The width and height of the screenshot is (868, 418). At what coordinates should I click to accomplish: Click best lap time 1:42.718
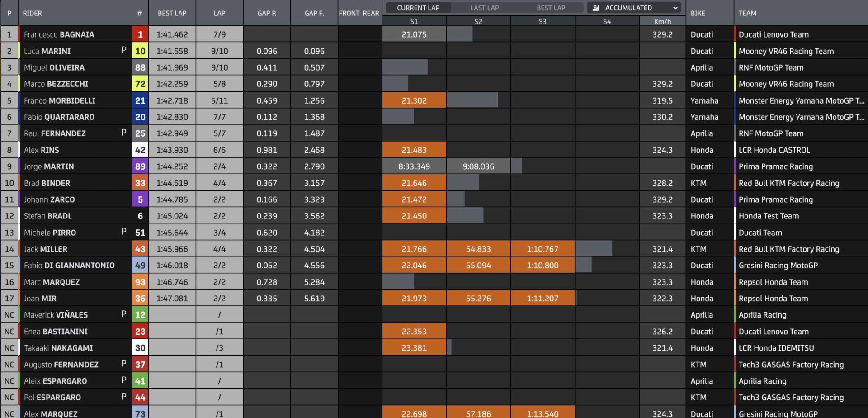[x=172, y=100]
